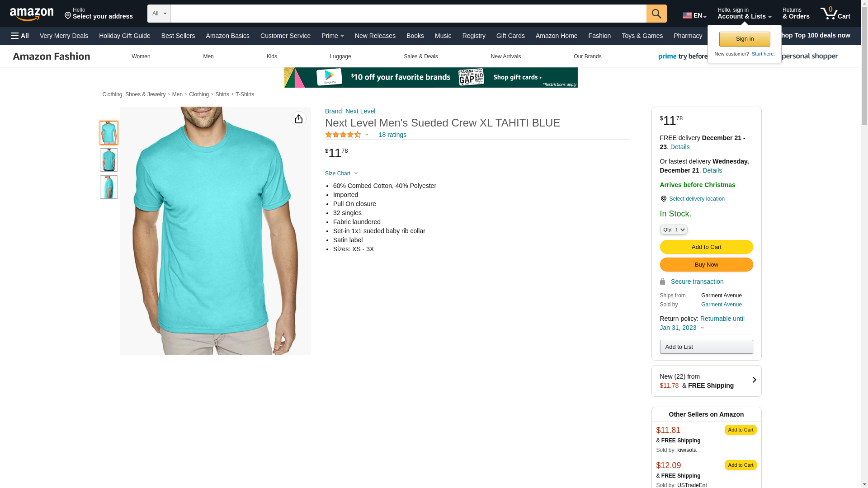
Task: Open Best Sellers in the nav bar
Action: point(178,36)
